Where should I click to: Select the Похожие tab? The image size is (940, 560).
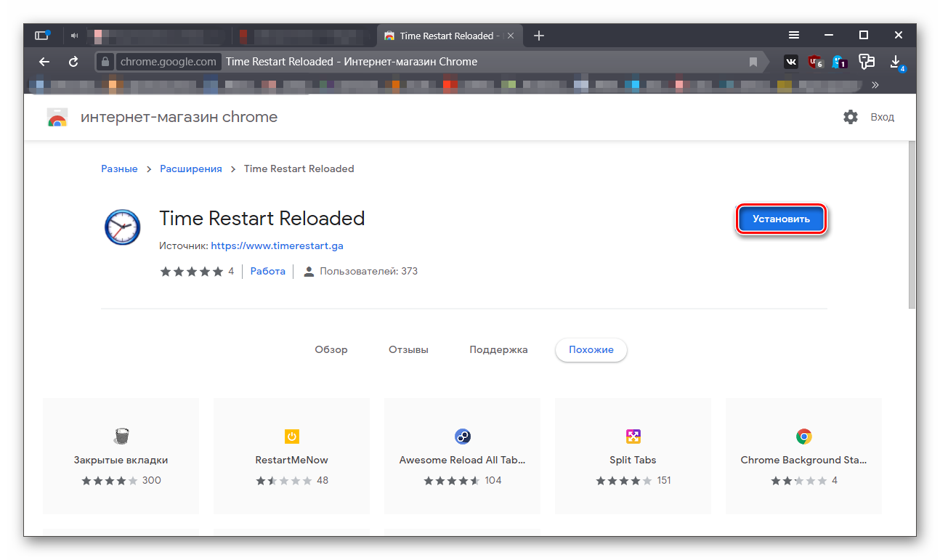coord(591,349)
